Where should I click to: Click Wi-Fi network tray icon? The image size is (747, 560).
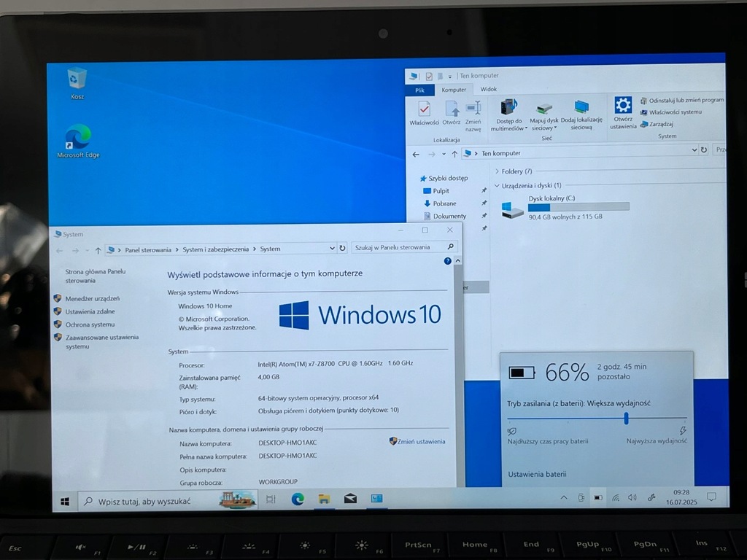coord(615,497)
